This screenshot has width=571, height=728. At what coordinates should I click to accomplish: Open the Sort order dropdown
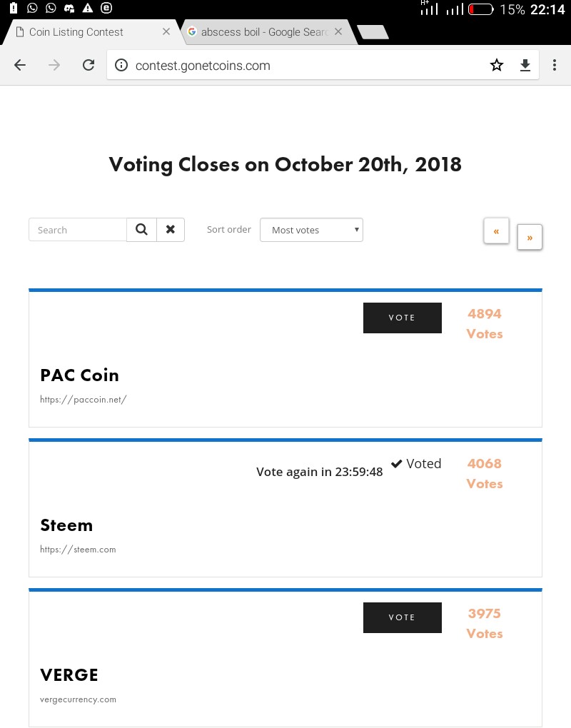pos(311,230)
